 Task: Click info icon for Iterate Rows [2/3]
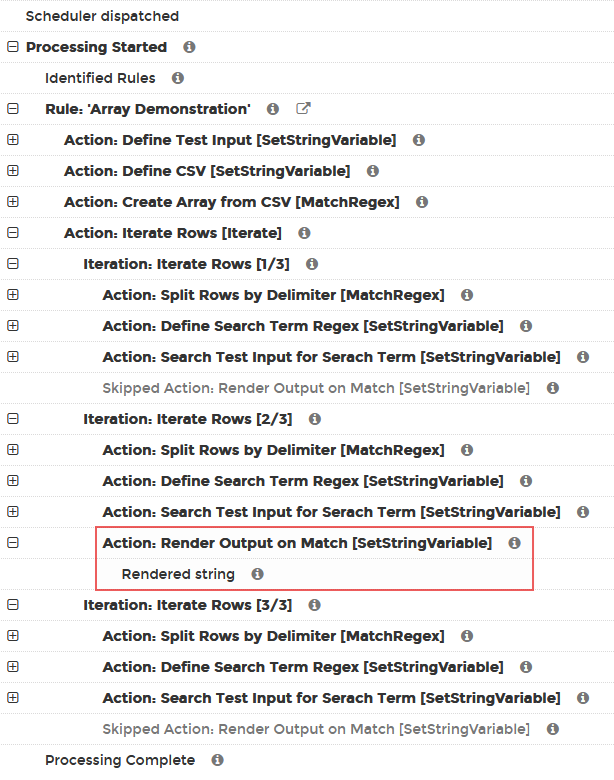[314, 419]
